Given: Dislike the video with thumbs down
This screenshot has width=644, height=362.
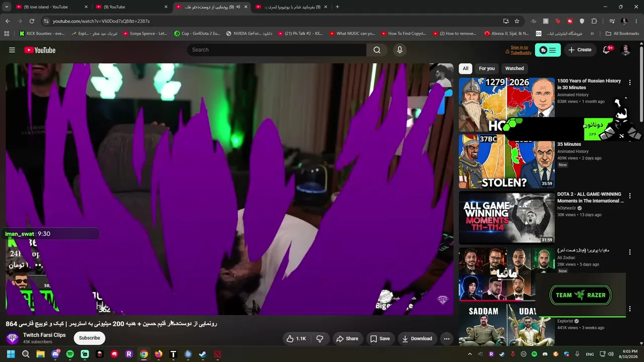Looking at the screenshot, I should [x=319, y=339].
